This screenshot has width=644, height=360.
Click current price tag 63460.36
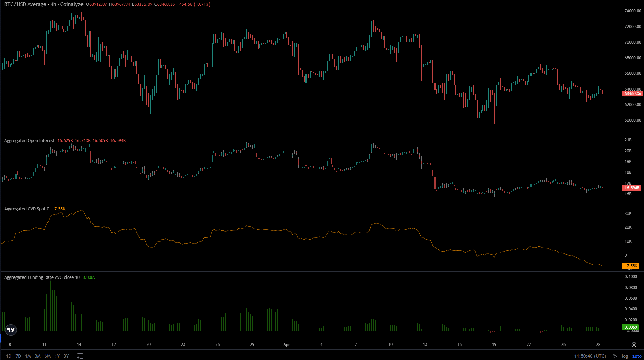[633, 94]
